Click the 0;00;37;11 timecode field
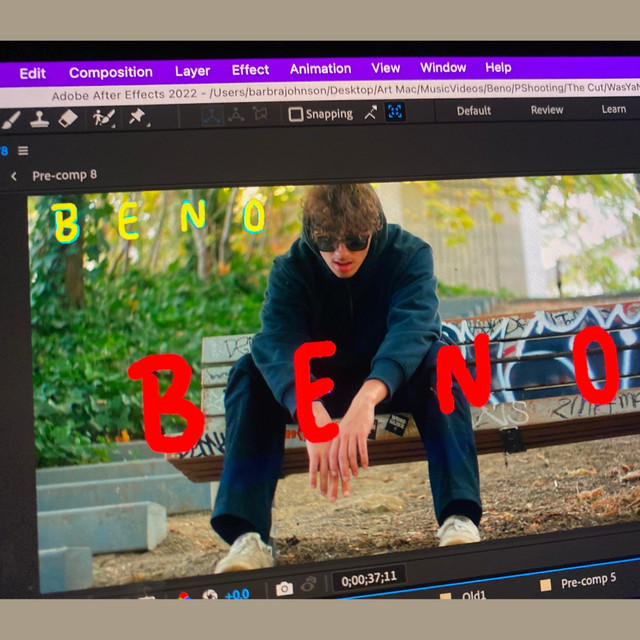 pyautogui.click(x=369, y=579)
